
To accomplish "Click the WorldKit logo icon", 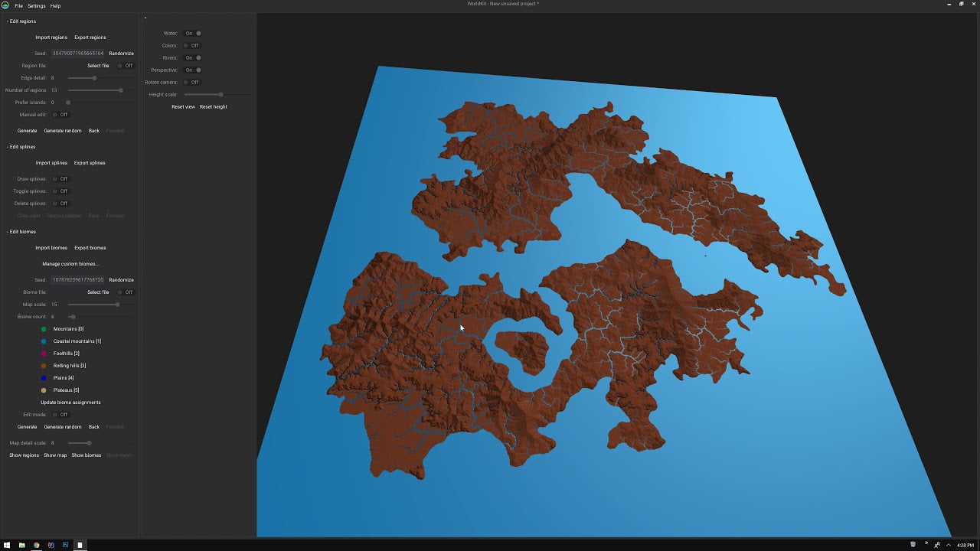I will (x=5, y=5).
